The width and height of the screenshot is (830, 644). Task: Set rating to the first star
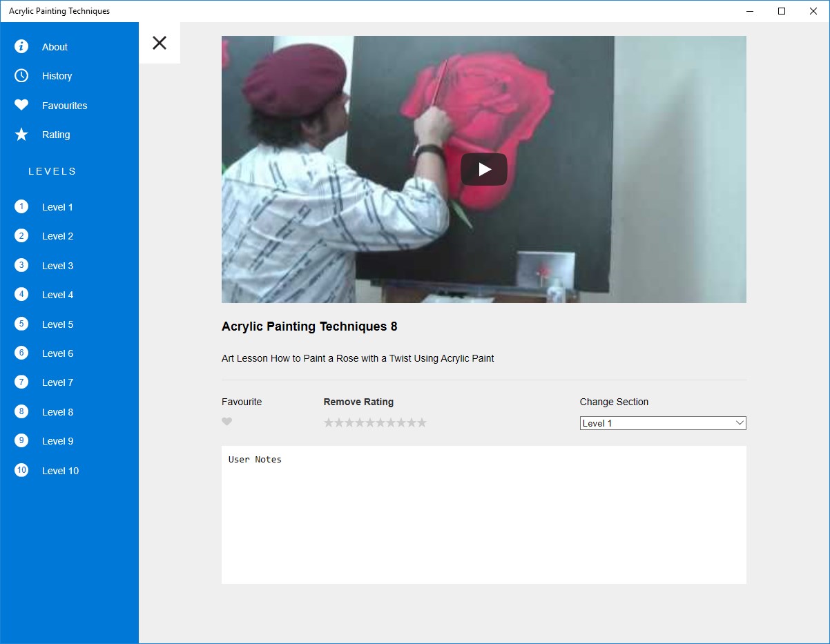[329, 422]
